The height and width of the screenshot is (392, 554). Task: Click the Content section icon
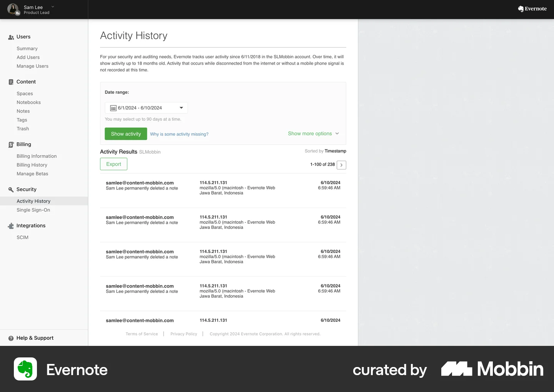coord(11,82)
